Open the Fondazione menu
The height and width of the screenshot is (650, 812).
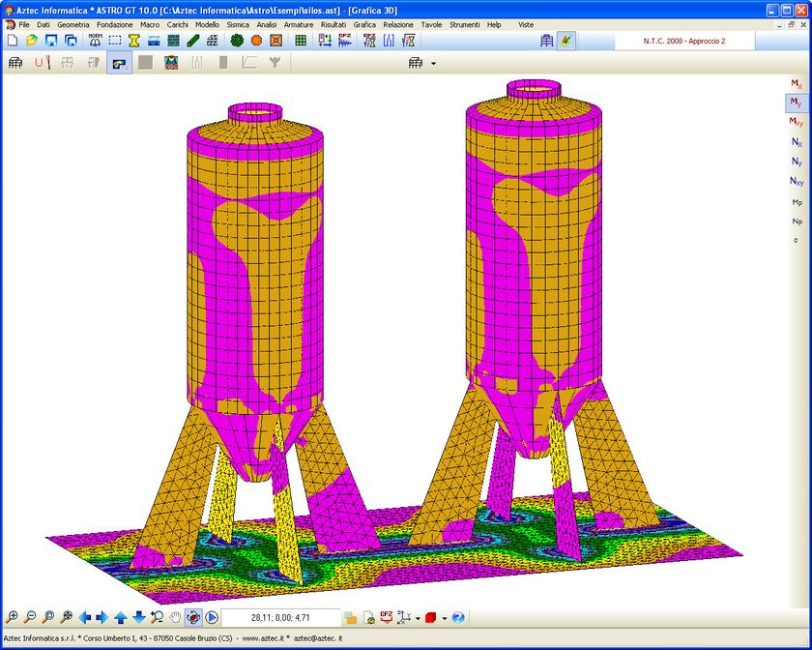115,24
